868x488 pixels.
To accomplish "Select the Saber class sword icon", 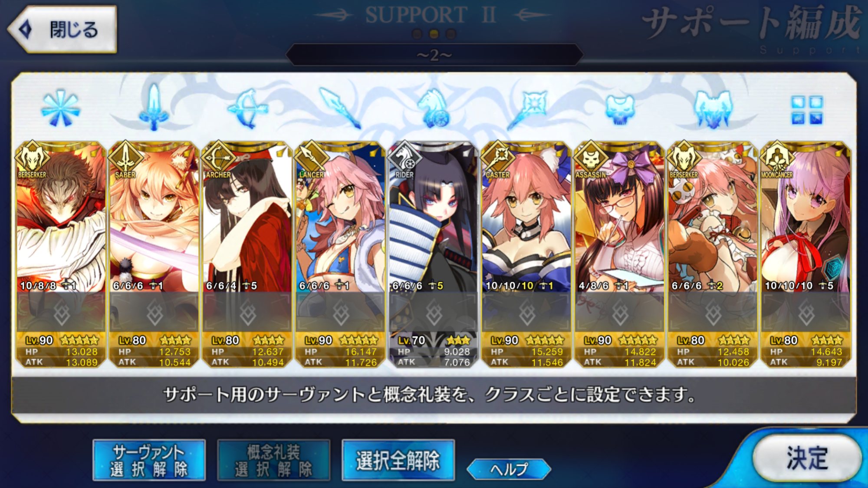I will 154,107.
